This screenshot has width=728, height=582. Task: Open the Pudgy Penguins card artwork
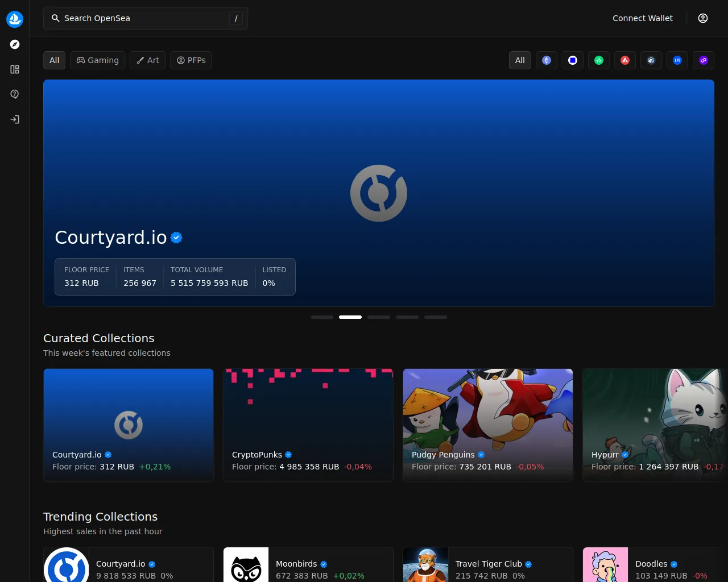(488, 425)
